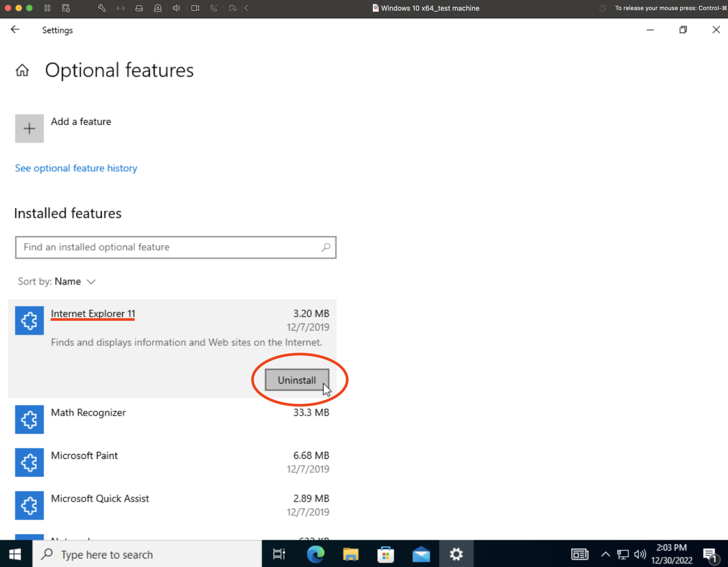Launch Microsoft Edge from the taskbar
728x567 pixels.
(315, 554)
